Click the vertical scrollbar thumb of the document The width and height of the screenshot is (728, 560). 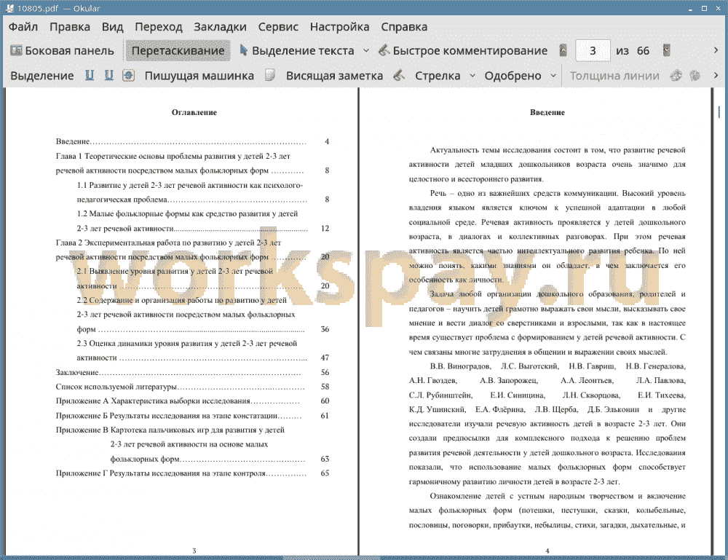pos(719,111)
